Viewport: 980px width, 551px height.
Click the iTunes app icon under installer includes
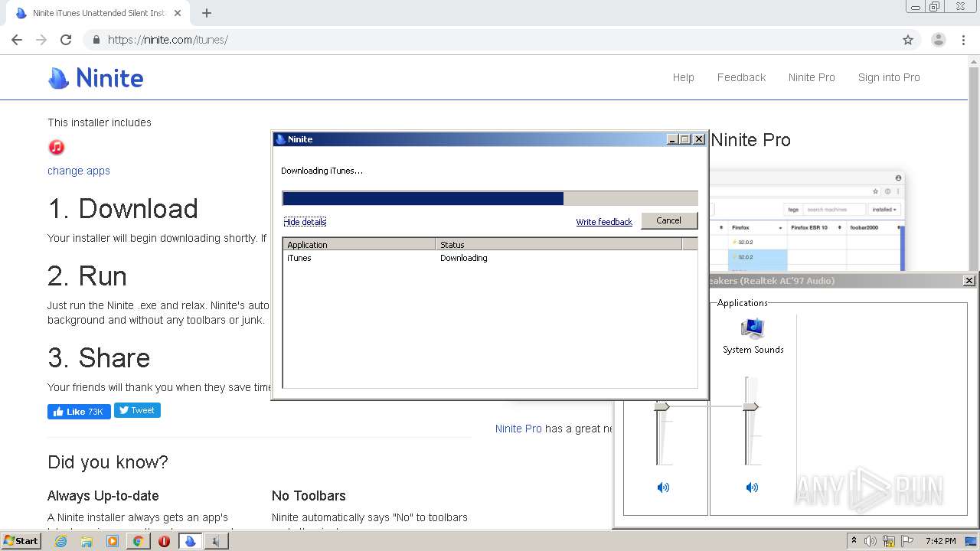tap(56, 147)
